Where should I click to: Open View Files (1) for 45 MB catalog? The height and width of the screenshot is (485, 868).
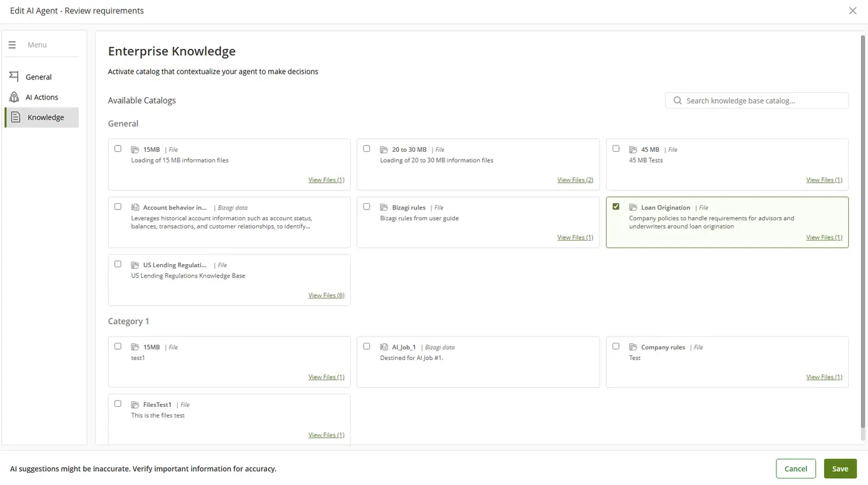point(824,180)
